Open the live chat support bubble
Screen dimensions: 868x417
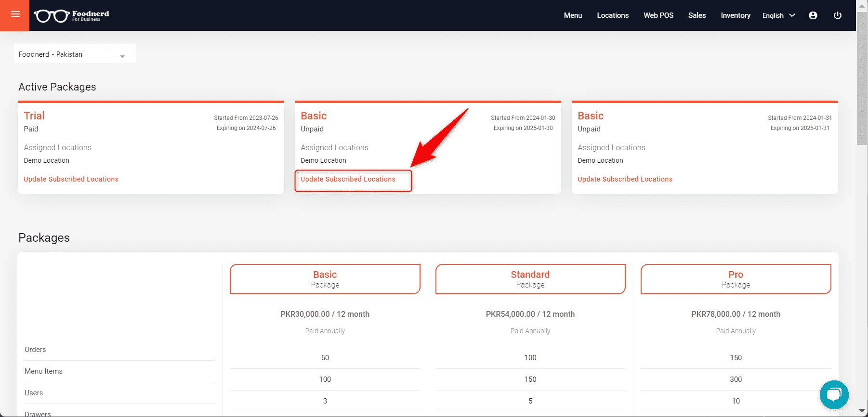[834, 395]
